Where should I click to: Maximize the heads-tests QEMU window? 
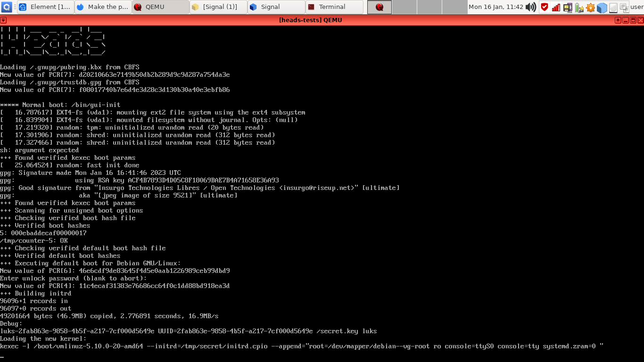pos(633,20)
